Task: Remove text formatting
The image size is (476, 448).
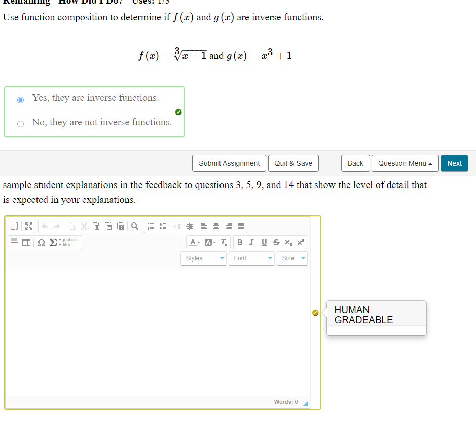Action: 224,242
